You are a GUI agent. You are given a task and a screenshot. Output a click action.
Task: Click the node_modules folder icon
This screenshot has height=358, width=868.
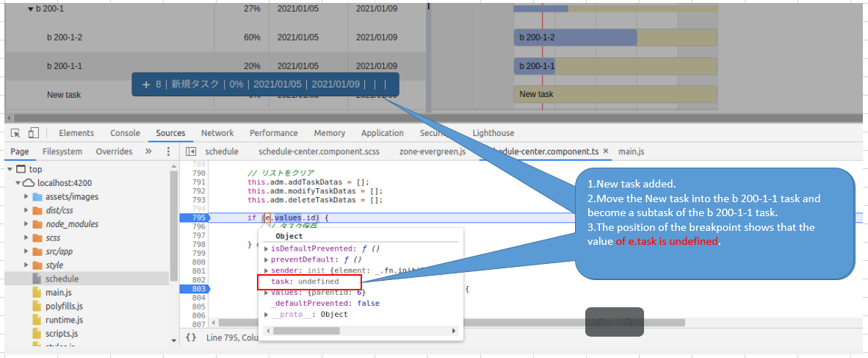click(x=37, y=224)
